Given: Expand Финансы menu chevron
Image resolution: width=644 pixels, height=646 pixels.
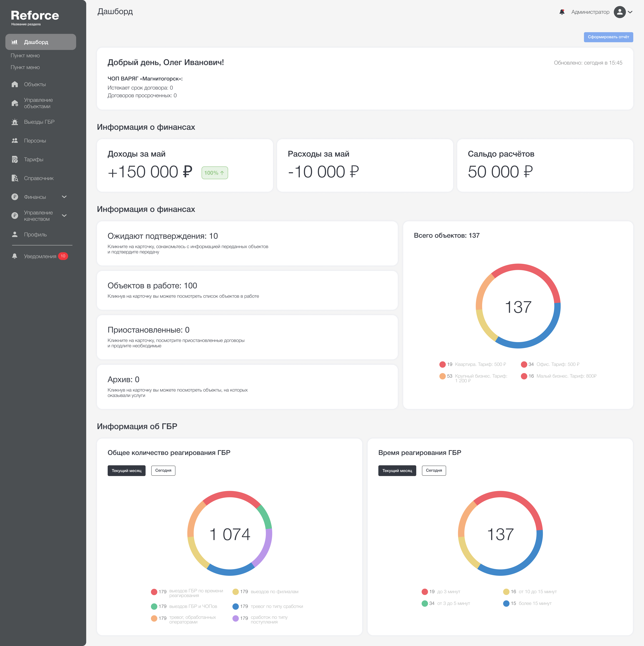Looking at the screenshot, I should pyautogui.click(x=64, y=197).
